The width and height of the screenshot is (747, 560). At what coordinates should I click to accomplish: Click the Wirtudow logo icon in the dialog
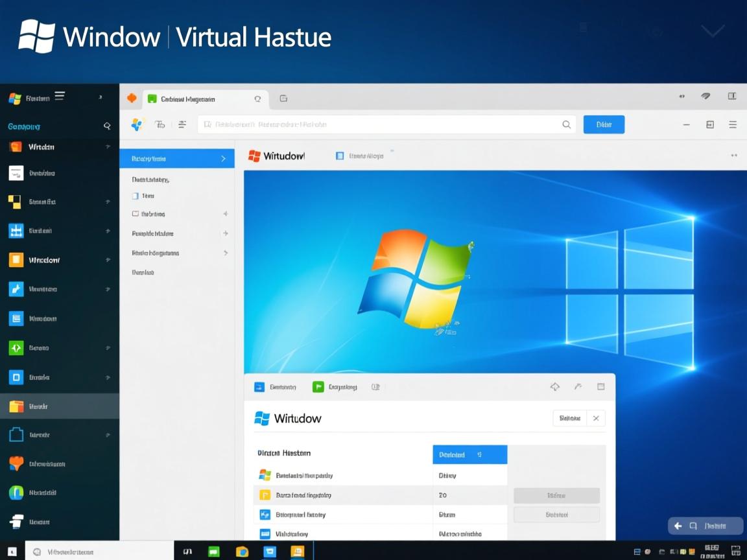point(262,418)
